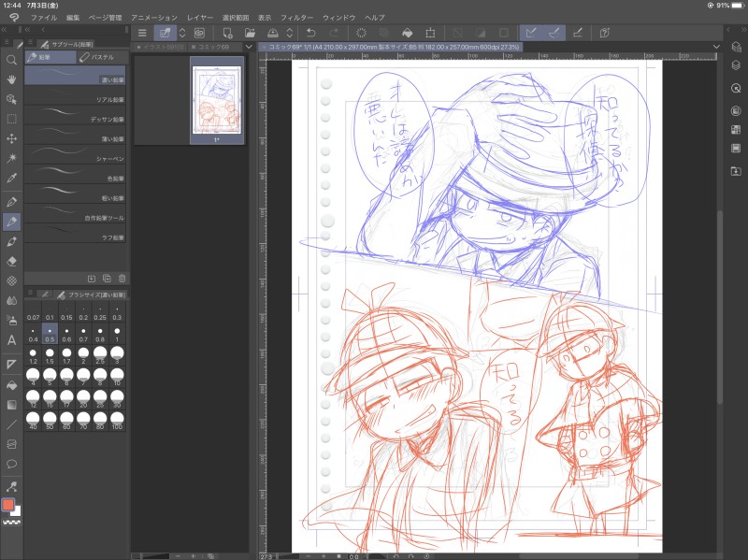Open the Material palette download folder icon
Image resolution: width=748 pixels, height=560 pixels.
(736, 171)
